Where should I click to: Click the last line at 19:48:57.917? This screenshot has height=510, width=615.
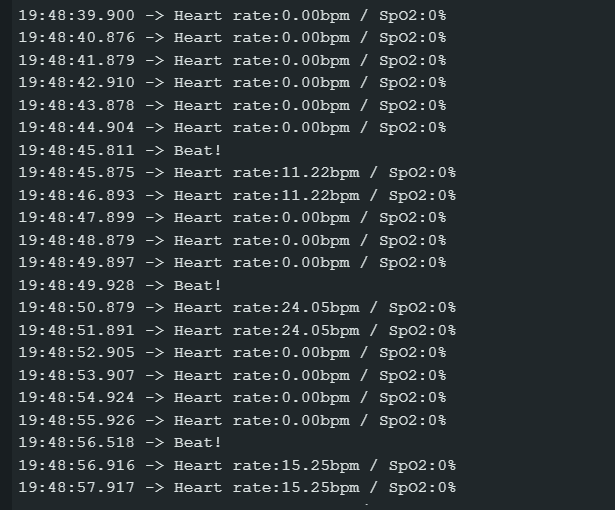(x=237, y=488)
